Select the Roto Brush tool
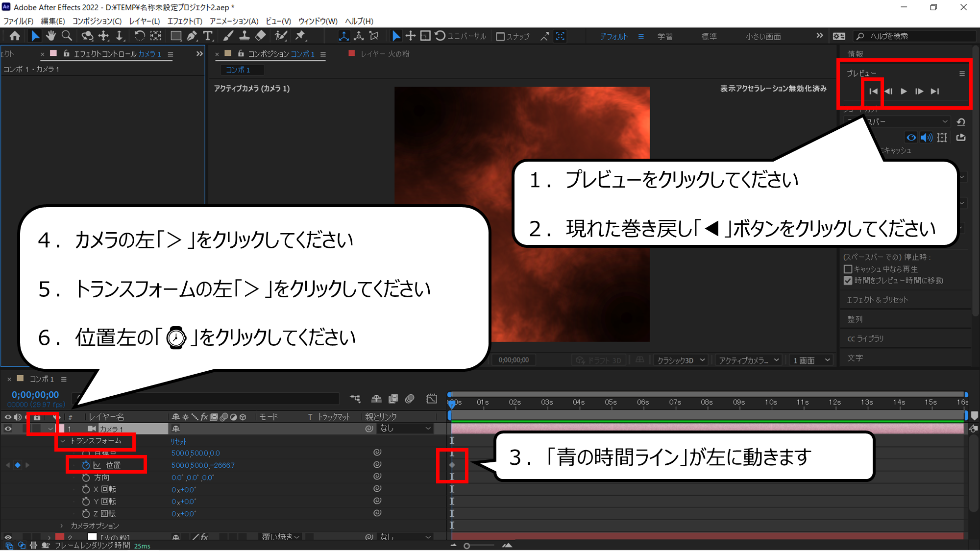 (281, 36)
